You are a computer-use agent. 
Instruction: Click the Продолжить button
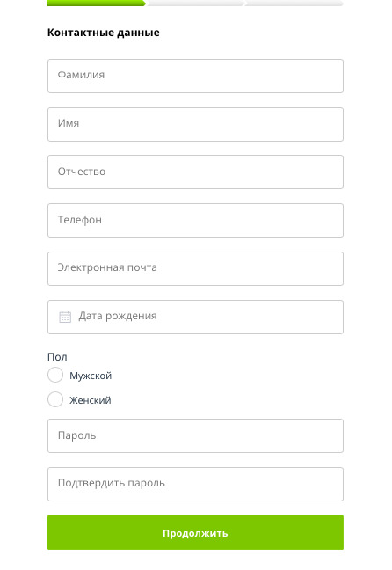click(195, 532)
